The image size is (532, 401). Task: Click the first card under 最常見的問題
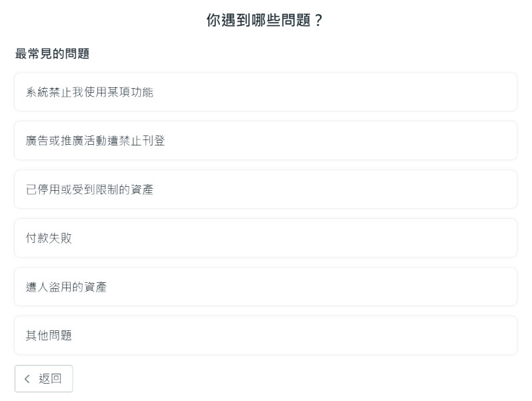(265, 91)
